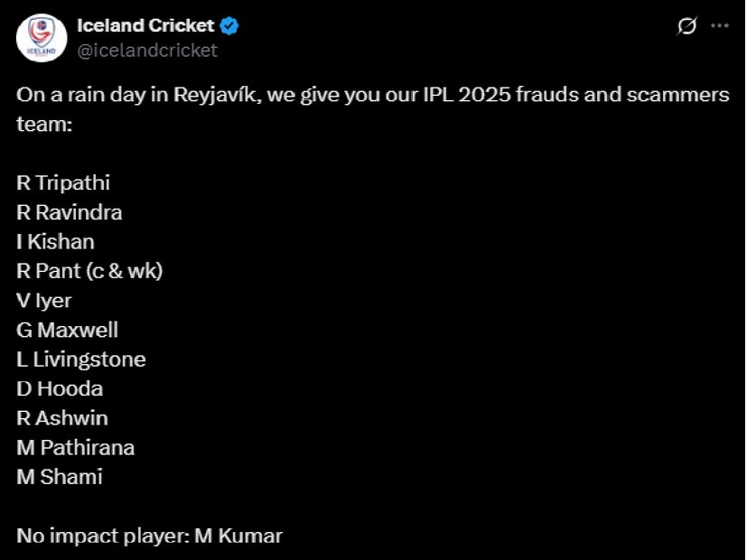Open the @icelandcricket handle link
Viewport: 747px width, 560px height.
click(x=147, y=51)
